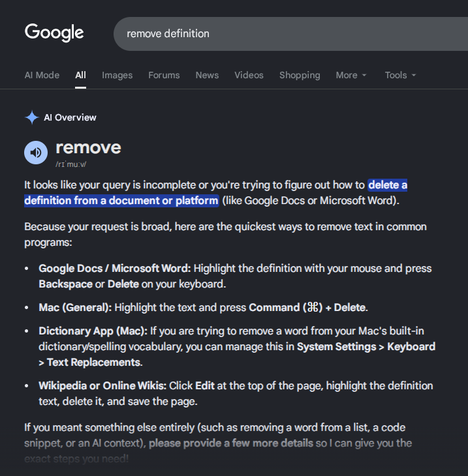Switch to the Videos tab
The height and width of the screenshot is (476, 468).
pos(249,75)
